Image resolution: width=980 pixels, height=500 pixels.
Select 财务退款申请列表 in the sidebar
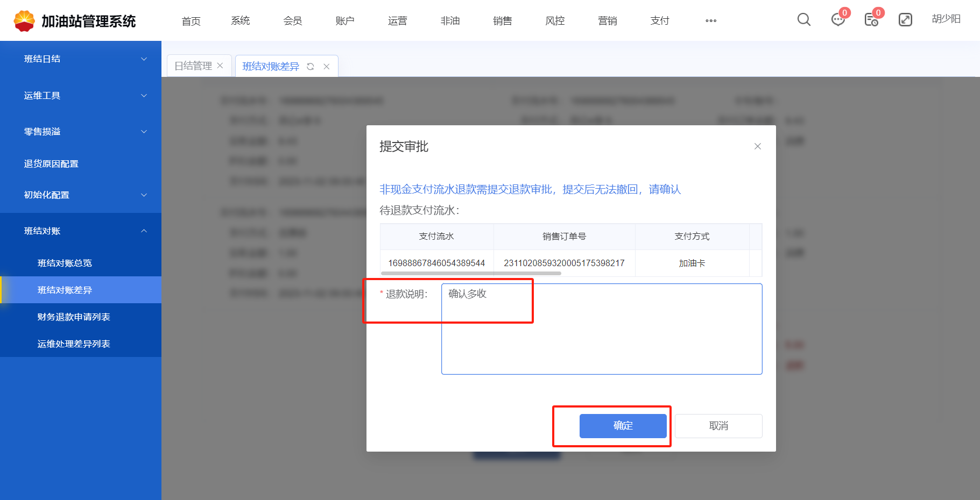(x=74, y=317)
